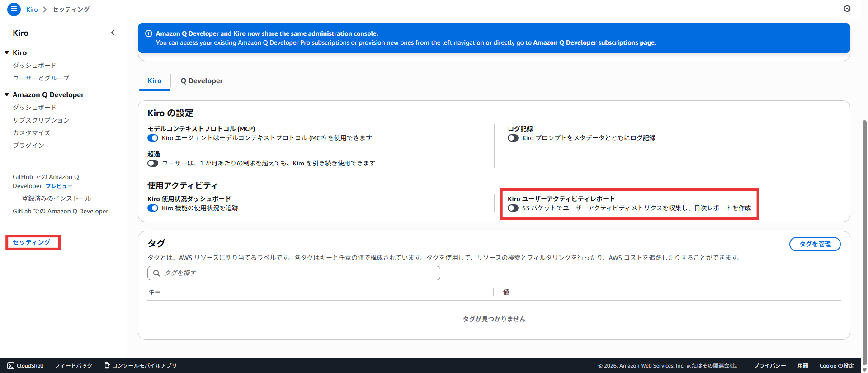This screenshot has height=373, width=868.
Task: Open サブスクリプション in sidebar
Action: pos(41,120)
